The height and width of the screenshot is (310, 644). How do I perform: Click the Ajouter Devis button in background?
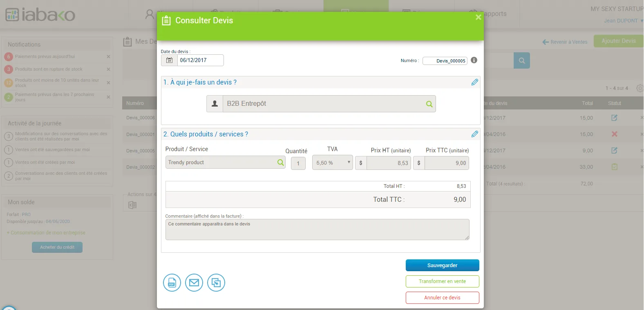pyautogui.click(x=618, y=41)
